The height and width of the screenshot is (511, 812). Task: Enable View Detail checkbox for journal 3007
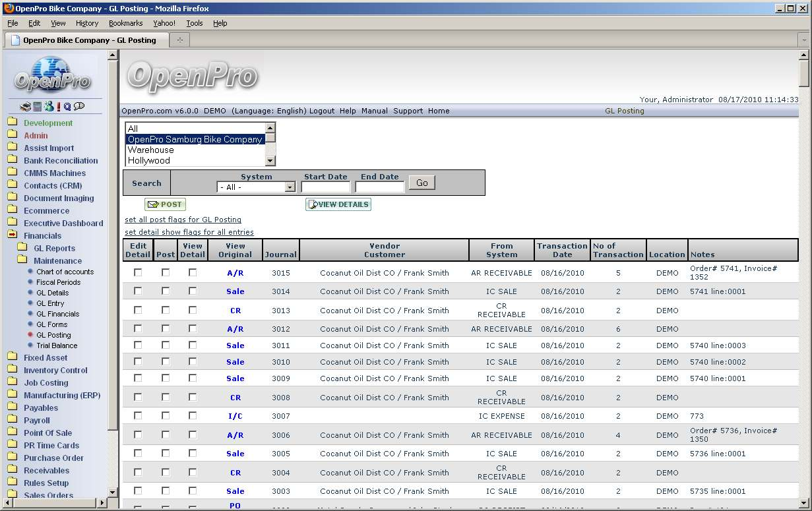[x=193, y=415]
